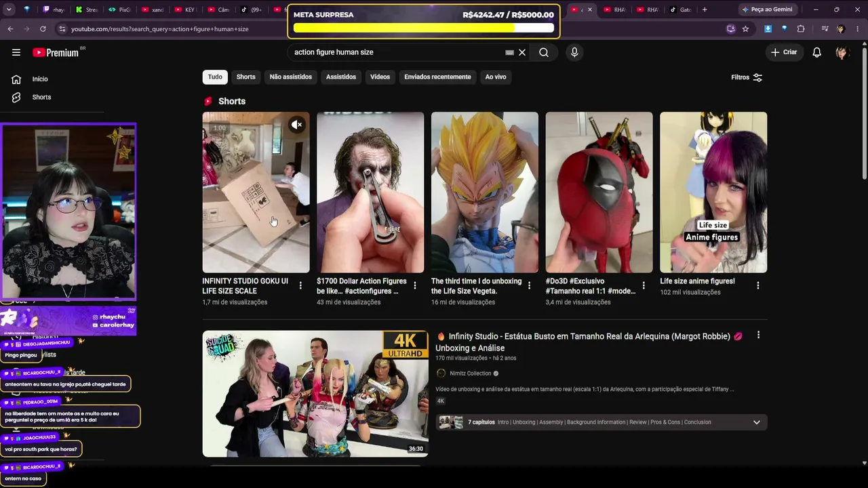Select the Não assistidos chip

coord(291,77)
